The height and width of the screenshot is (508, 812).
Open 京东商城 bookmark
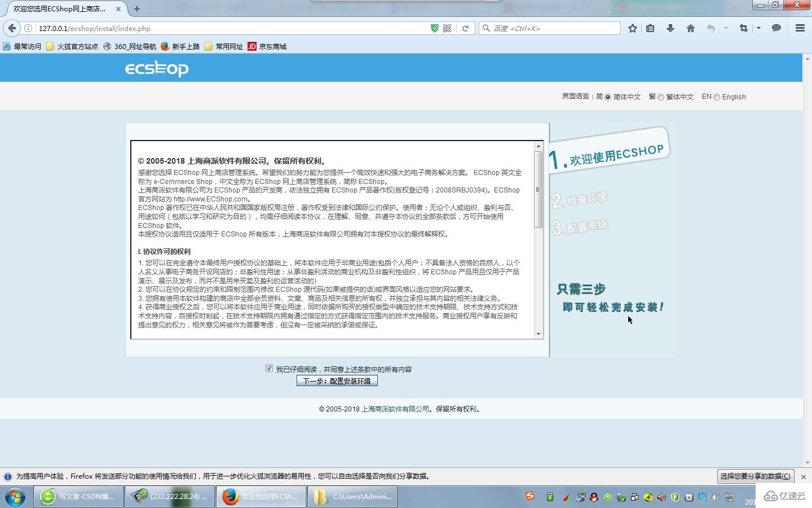pos(267,46)
